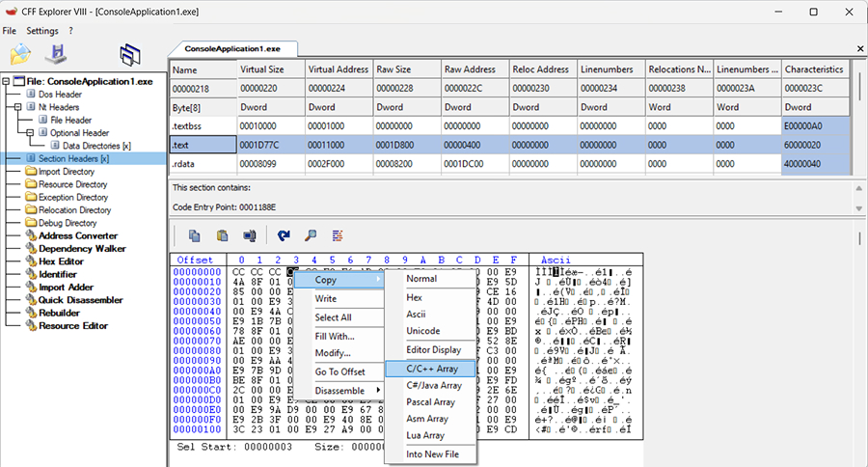Image resolution: width=868 pixels, height=467 pixels.
Task: Open the Copy submenu arrow entry
Action: (x=339, y=280)
